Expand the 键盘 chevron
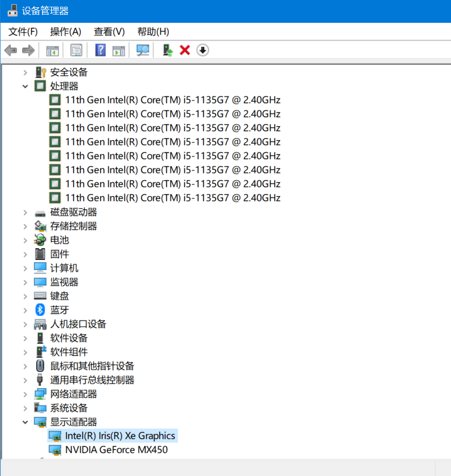The width and height of the screenshot is (451, 476). (25, 296)
